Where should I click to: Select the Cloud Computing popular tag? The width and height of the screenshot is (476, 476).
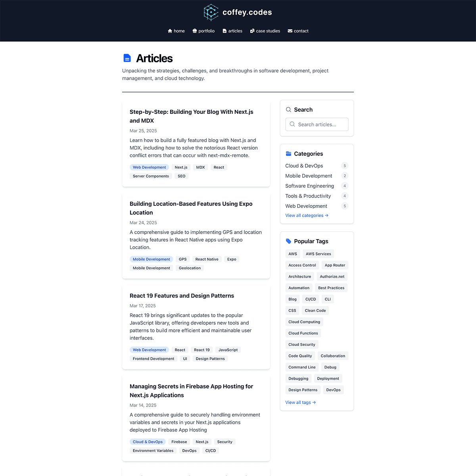coord(304,322)
